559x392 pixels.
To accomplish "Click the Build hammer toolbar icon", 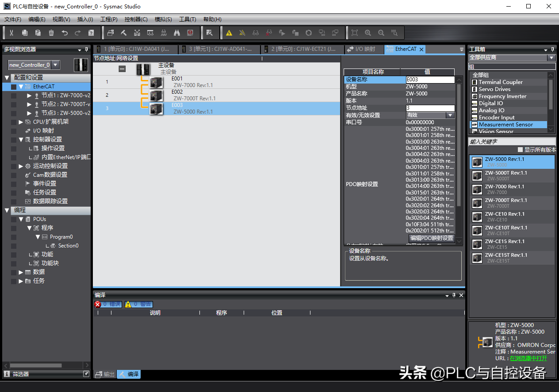I will point(124,33).
